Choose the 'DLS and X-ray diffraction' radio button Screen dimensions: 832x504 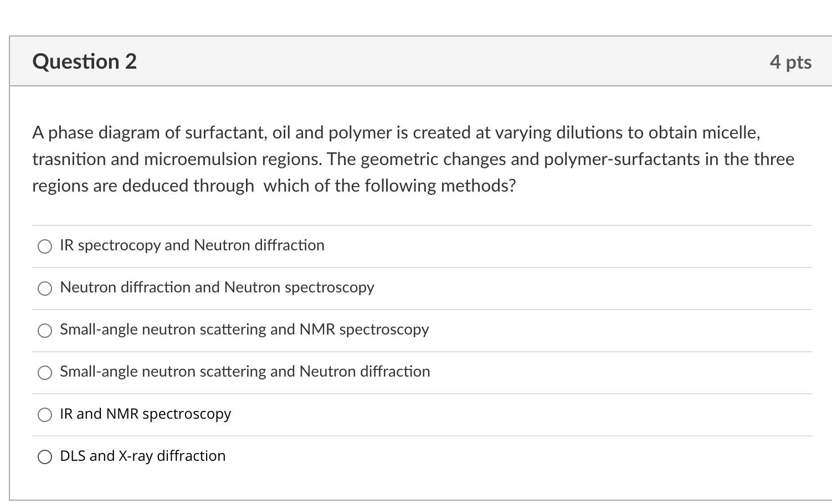click(45, 457)
